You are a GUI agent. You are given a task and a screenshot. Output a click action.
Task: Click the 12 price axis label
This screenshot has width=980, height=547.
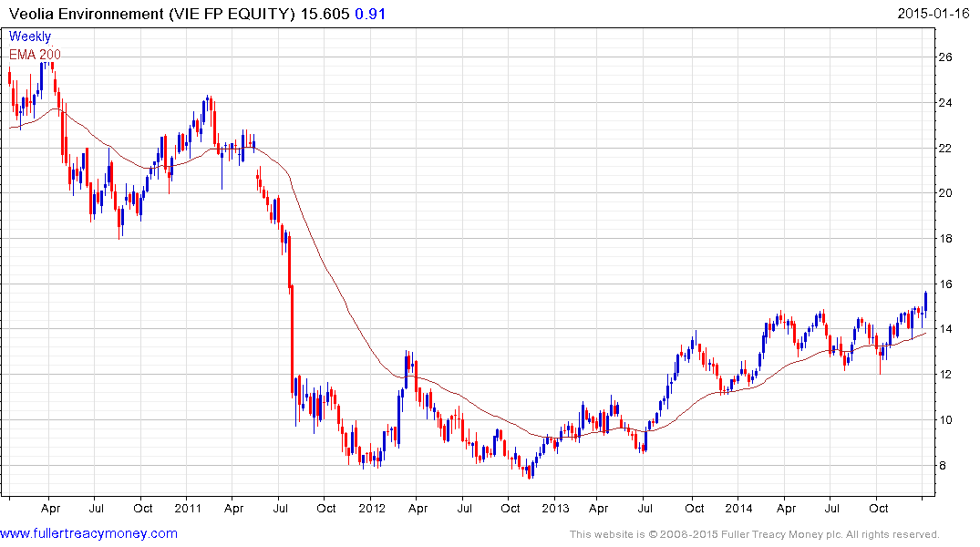point(945,375)
